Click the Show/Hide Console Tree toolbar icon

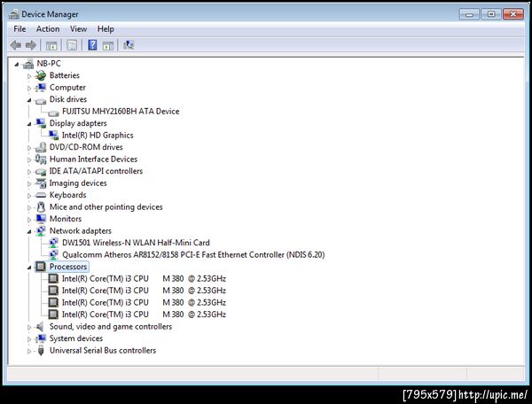coord(51,45)
